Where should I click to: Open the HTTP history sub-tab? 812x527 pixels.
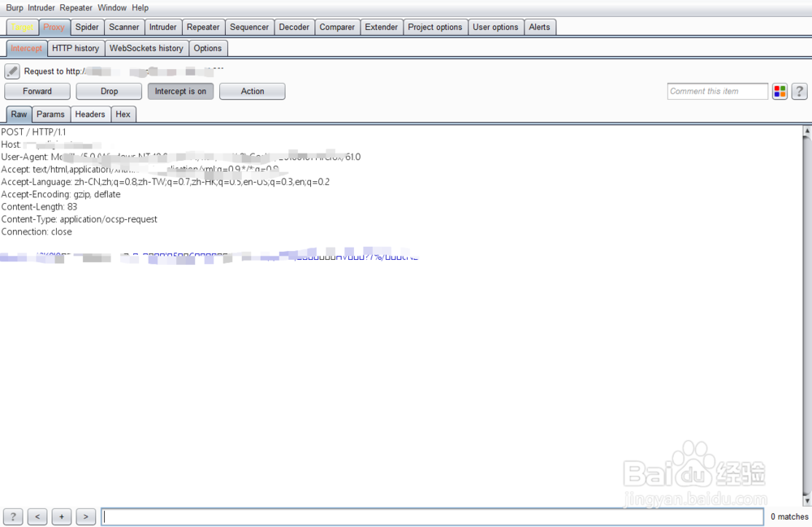[x=76, y=48]
